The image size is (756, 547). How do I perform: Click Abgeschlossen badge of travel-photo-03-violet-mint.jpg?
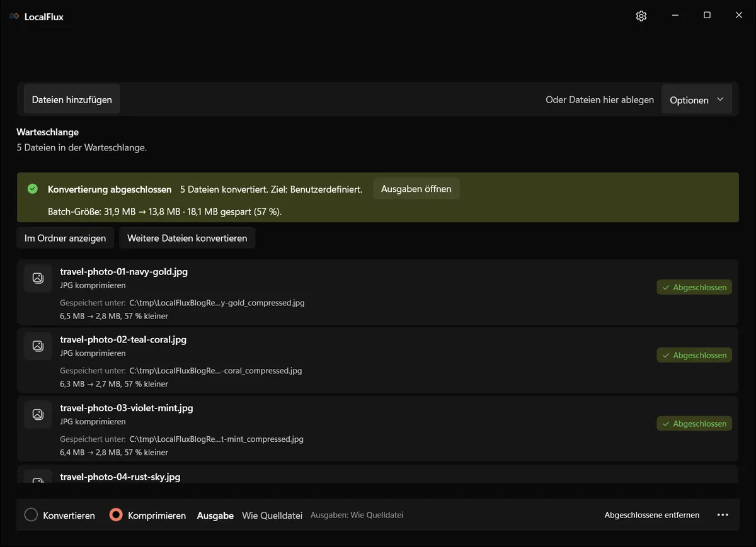click(x=694, y=424)
